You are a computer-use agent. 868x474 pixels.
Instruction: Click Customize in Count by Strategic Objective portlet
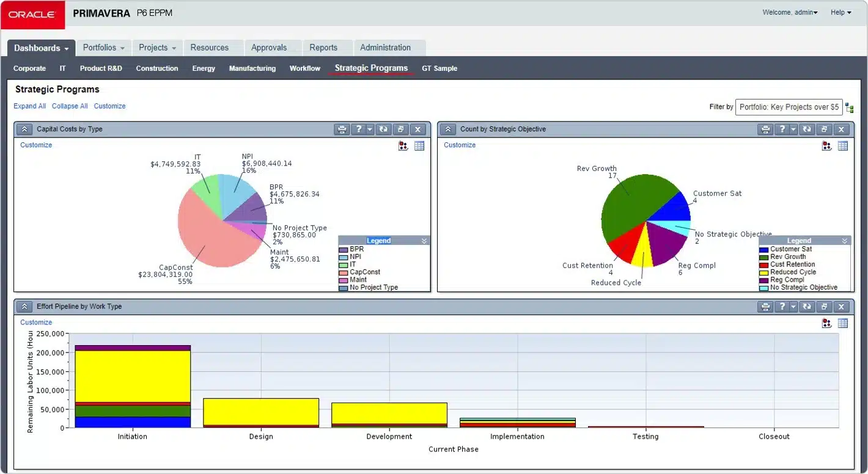[x=460, y=145]
